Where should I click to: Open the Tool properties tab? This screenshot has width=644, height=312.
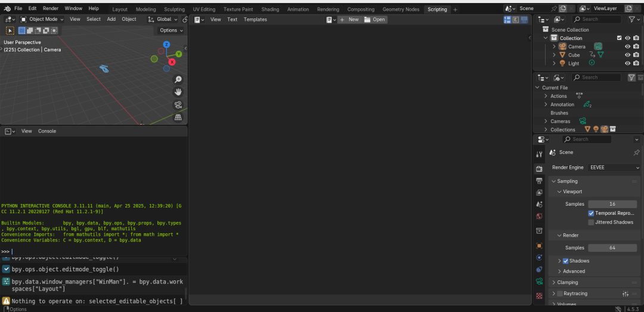(x=539, y=154)
